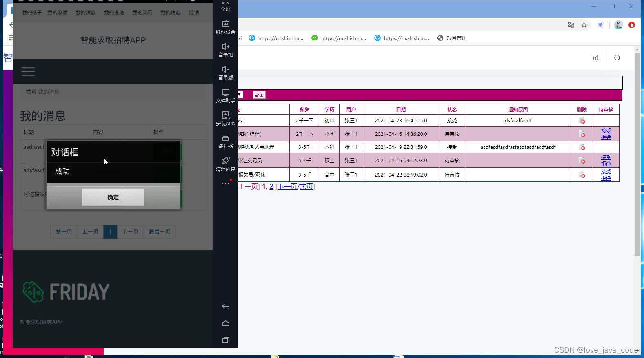Image resolution: width=644 pixels, height=358 pixels.
Task: Tap the emulator recent apps button
Action: [x=226, y=340]
